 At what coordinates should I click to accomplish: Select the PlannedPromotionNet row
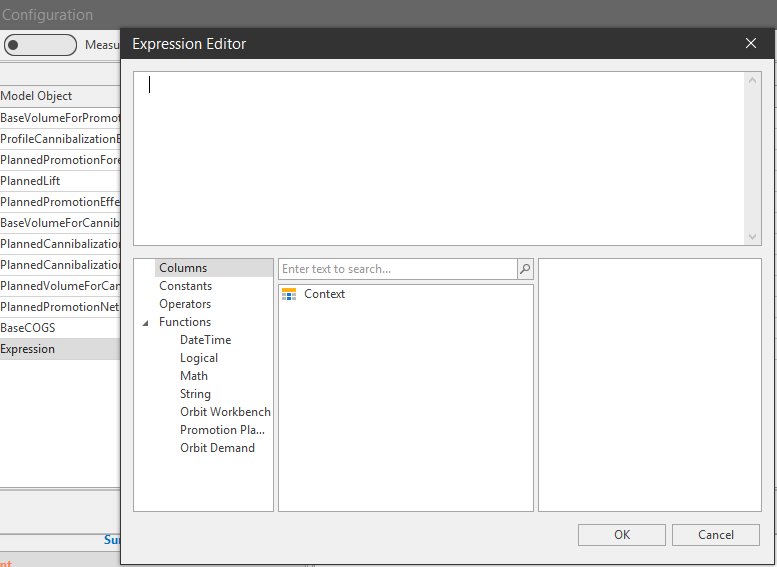click(60, 307)
